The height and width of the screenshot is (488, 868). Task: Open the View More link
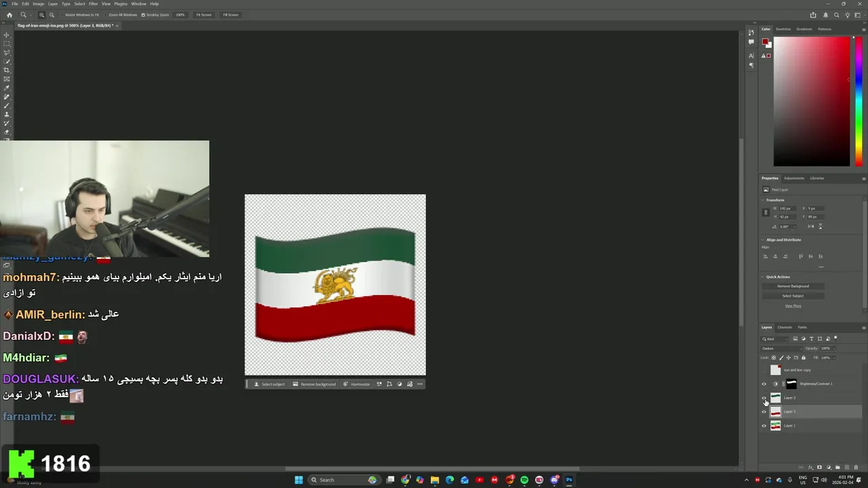[x=793, y=306]
